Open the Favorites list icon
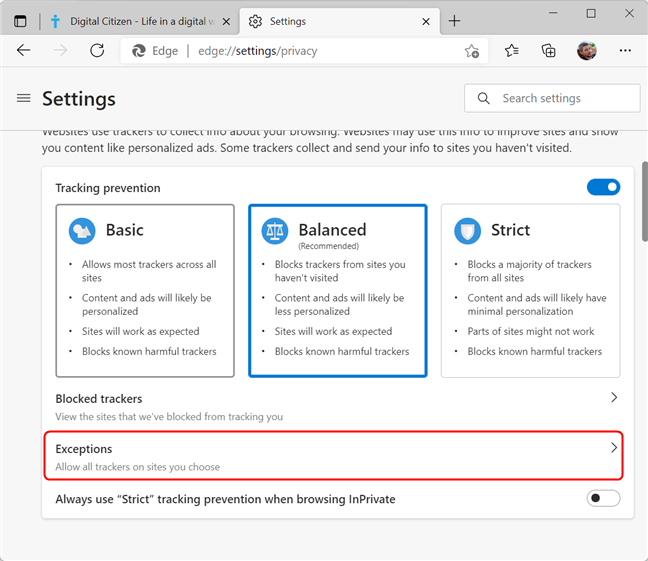Screen dimensions: 648x561 click(x=512, y=50)
